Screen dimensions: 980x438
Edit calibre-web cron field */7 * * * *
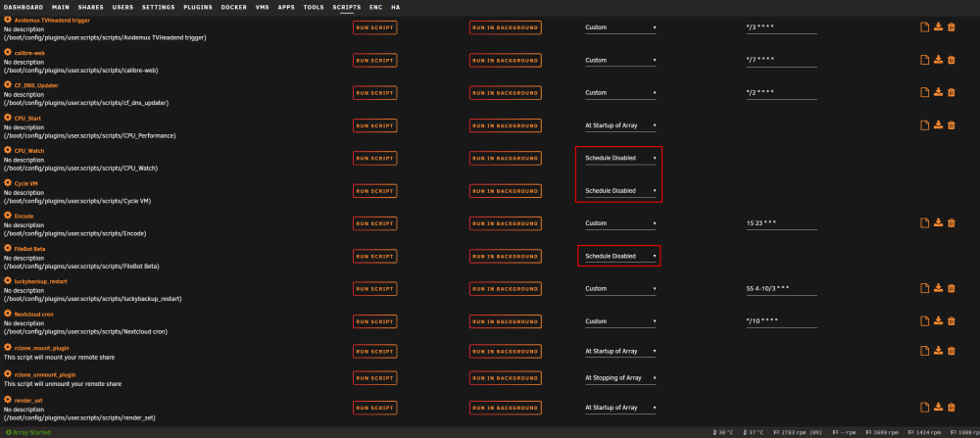click(781, 60)
